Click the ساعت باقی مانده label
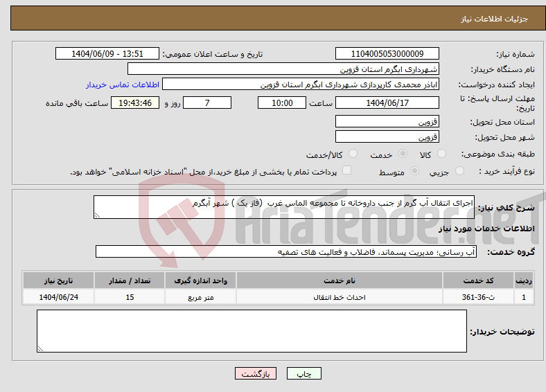The height and width of the screenshot is (392, 546). point(77,103)
